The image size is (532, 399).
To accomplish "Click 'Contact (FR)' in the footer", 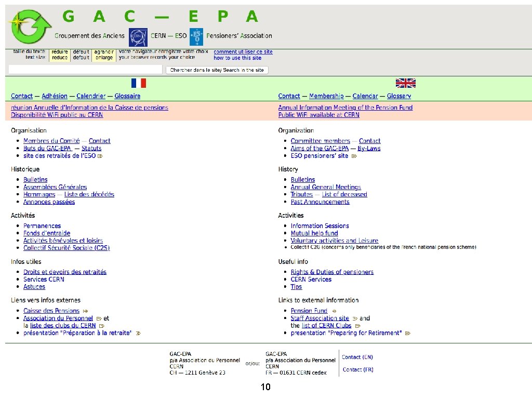I will pyautogui.click(x=358, y=369).
